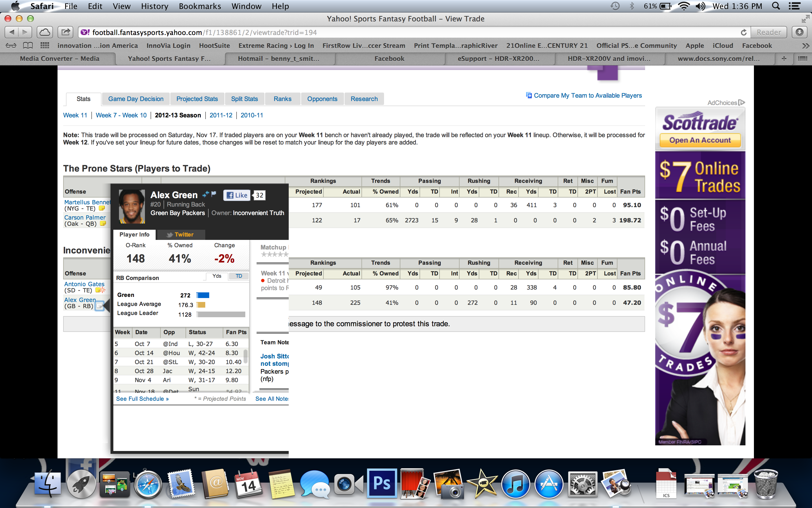Open the Split Stats tab
This screenshot has width=812, height=508.
[244, 99]
